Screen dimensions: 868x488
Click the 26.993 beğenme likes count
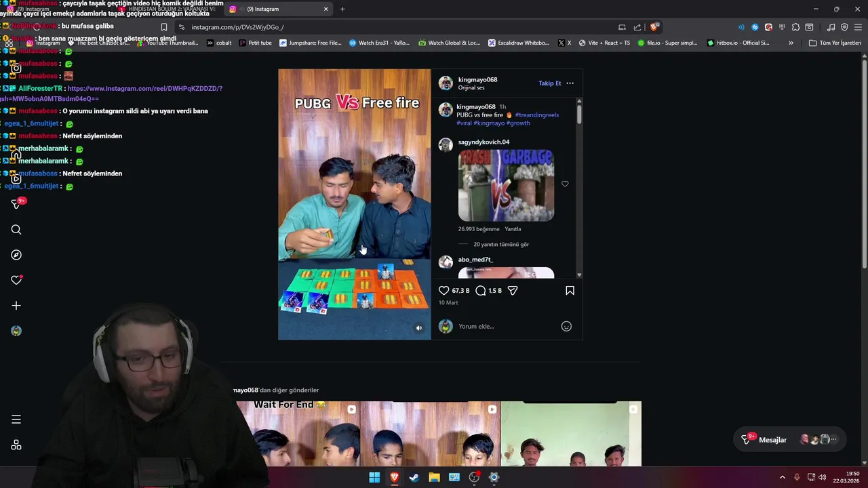tap(479, 229)
